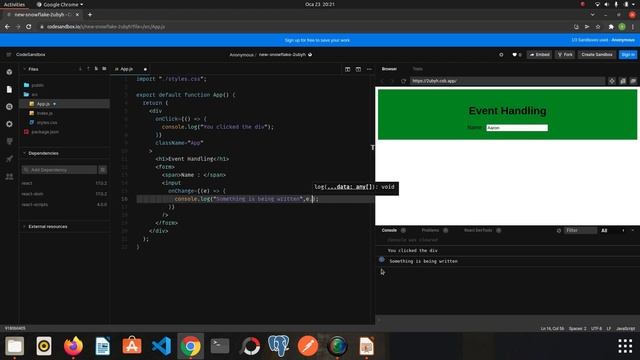Click the Add Dependency list icon button
640x360 pixels.
pos(102,170)
